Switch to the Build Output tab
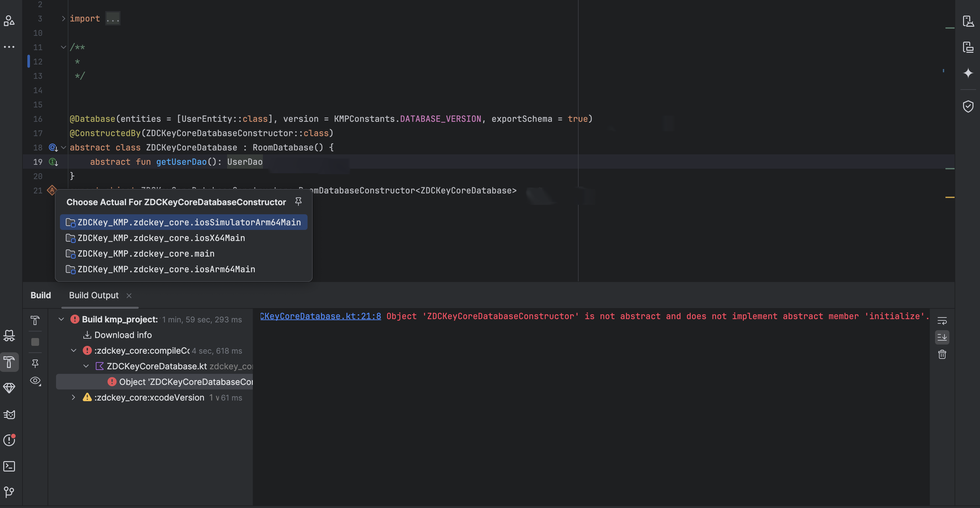 94,295
